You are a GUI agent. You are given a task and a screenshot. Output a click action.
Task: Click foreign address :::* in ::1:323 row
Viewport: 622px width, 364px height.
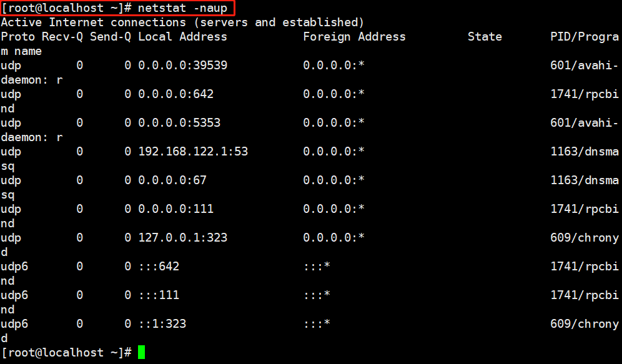[317, 323]
